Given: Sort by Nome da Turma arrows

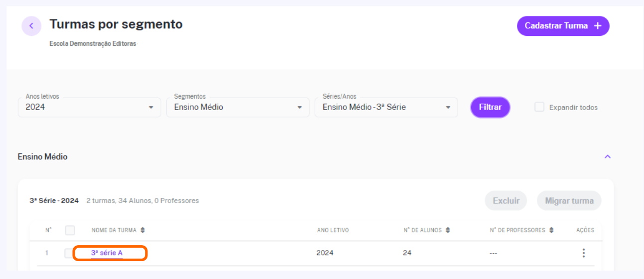Looking at the screenshot, I should 143,230.
